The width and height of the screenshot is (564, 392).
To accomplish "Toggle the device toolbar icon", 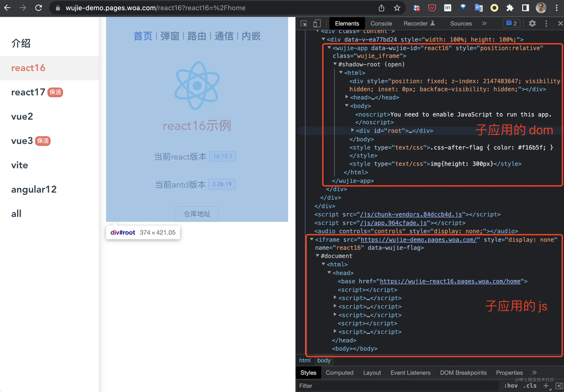I will coord(317,24).
